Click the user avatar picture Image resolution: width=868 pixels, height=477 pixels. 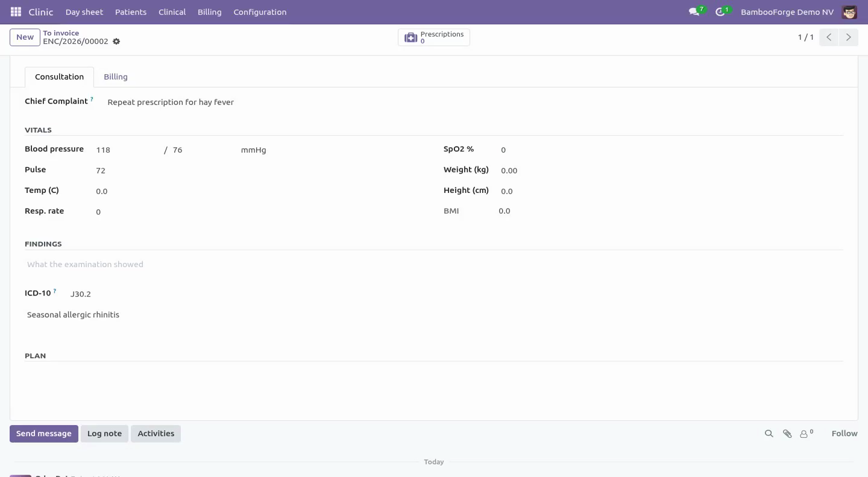click(x=849, y=12)
